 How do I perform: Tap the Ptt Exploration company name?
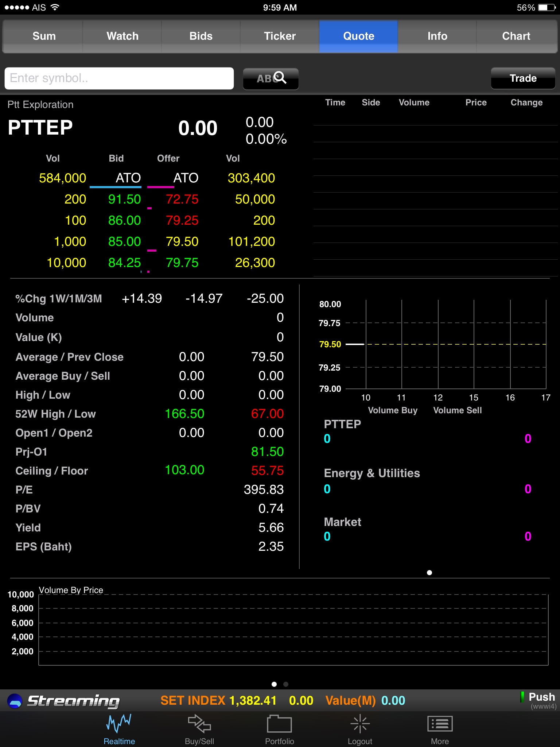click(40, 105)
